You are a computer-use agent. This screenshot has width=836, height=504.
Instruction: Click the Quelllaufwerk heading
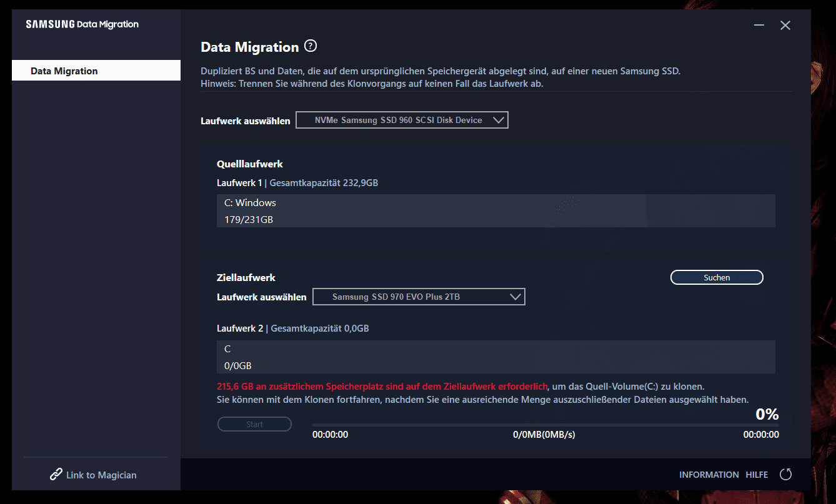[250, 164]
